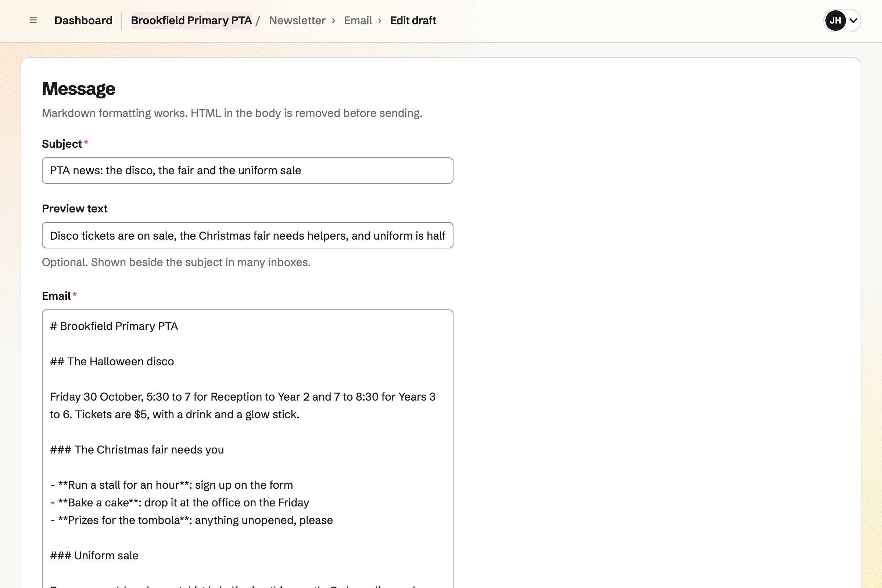Open the JH avatar account menu
The width and height of the screenshot is (882, 588).
(x=835, y=20)
